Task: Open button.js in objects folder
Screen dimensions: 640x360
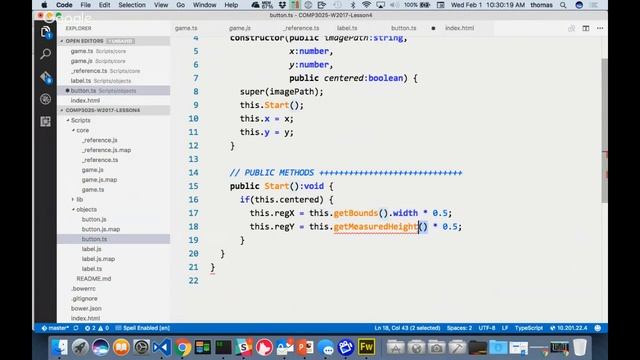Action: tap(94, 219)
